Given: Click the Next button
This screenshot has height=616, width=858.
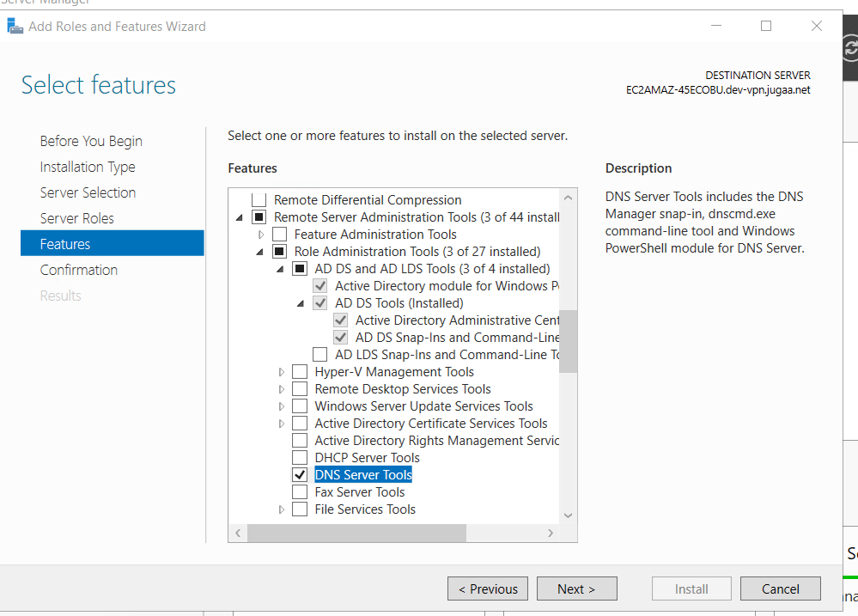Looking at the screenshot, I should 576,589.
